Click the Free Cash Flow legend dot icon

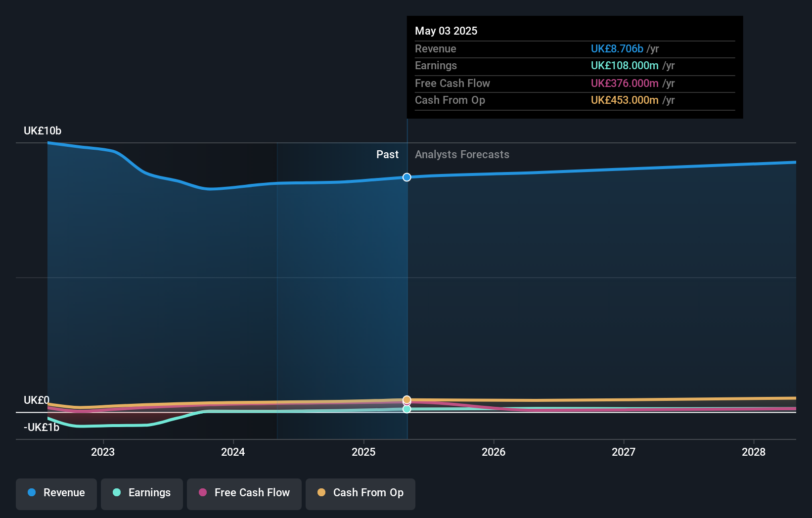[x=203, y=492]
